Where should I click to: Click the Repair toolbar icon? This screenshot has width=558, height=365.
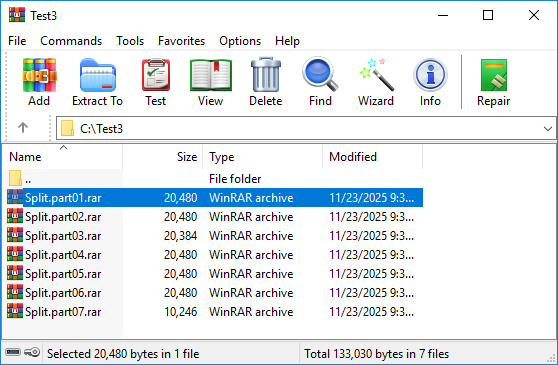[x=494, y=75]
